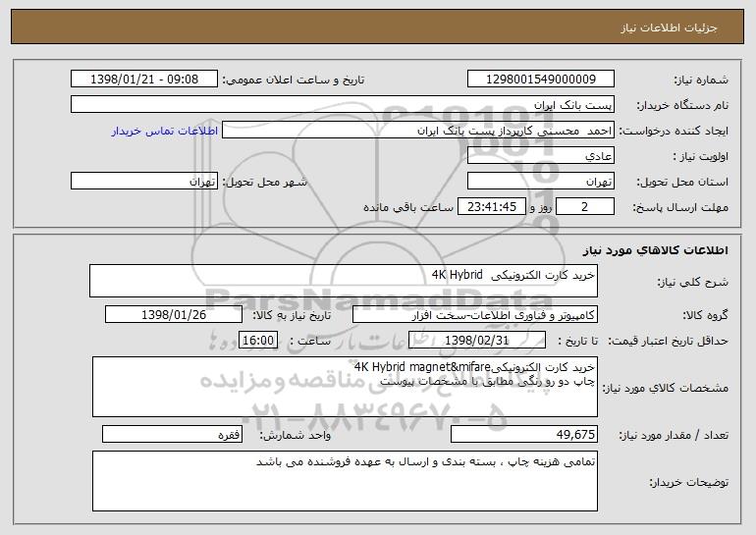Select the price validity date 1398/02/31

pos(477,340)
